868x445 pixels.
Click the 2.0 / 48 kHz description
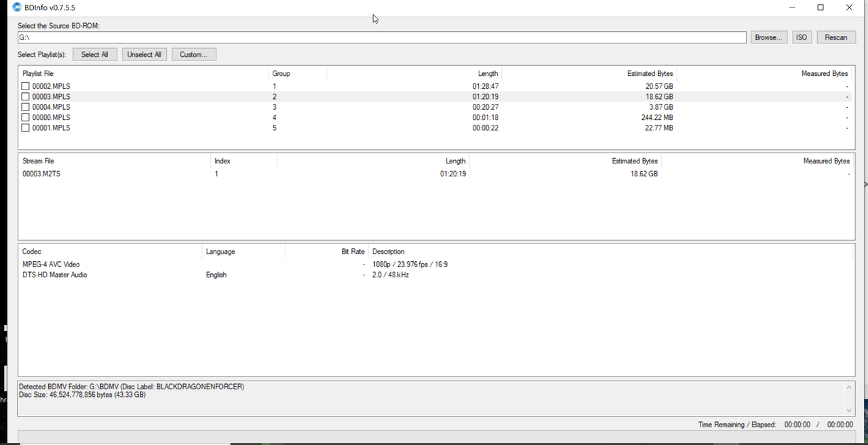point(391,275)
